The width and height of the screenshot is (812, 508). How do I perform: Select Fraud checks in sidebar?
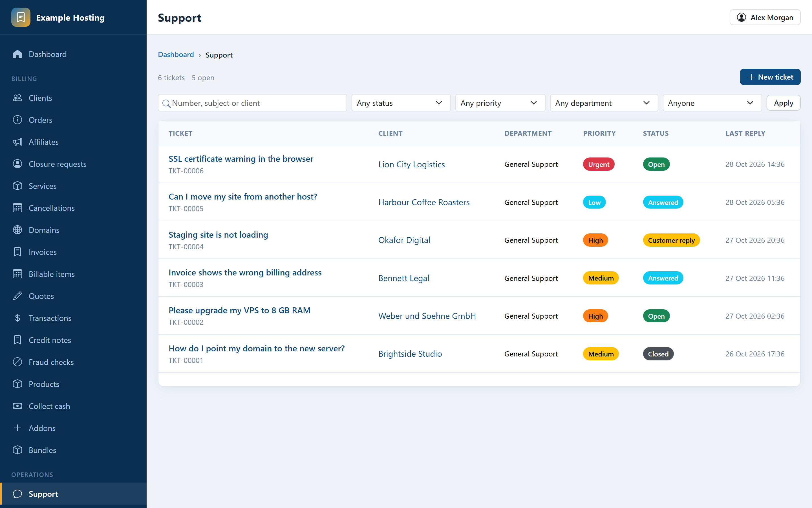click(x=73, y=362)
